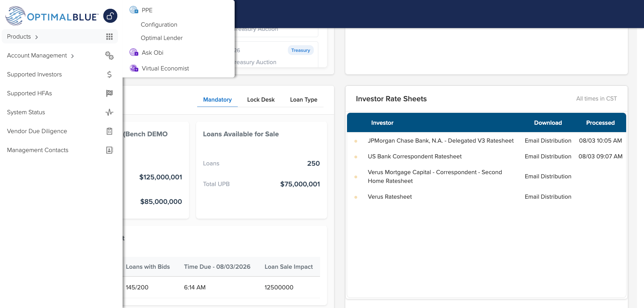Click the 6:14 AM time cell
The width and height of the screenshot is (644, 308).
click(x=195, y=287)
